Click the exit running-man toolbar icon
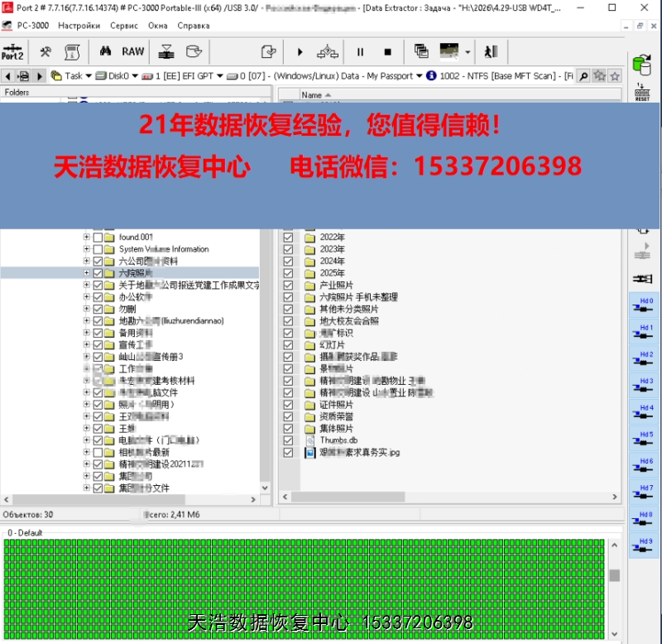Screen dimensions: 662x644 (491, 51)
